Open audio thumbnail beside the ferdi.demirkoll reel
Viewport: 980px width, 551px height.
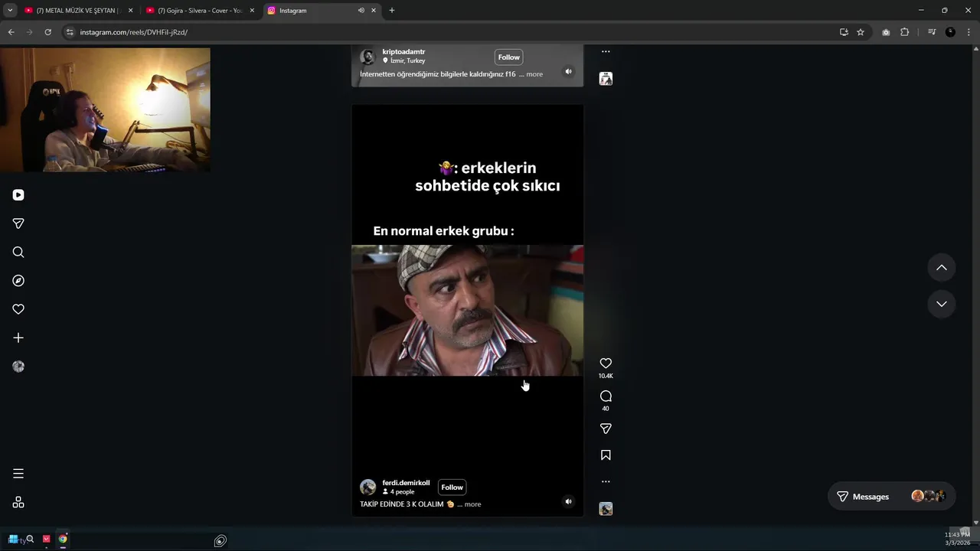tap(606, 509)
